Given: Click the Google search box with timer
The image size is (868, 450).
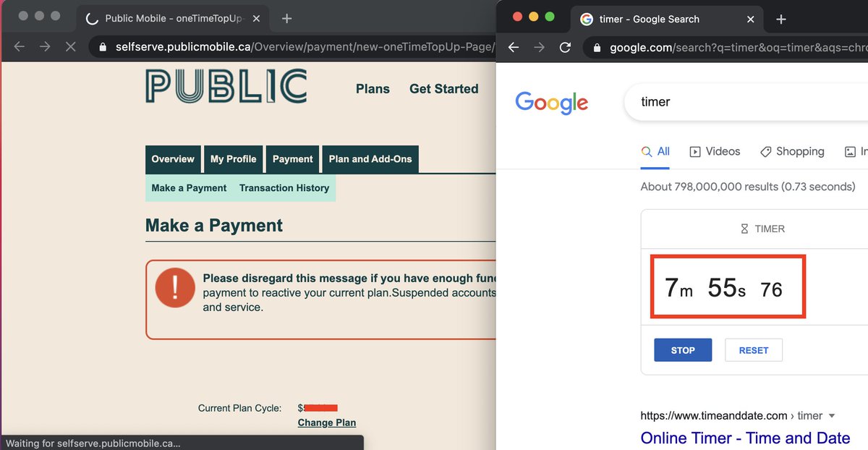Looking at the screenshot, I should click(745, 102).
